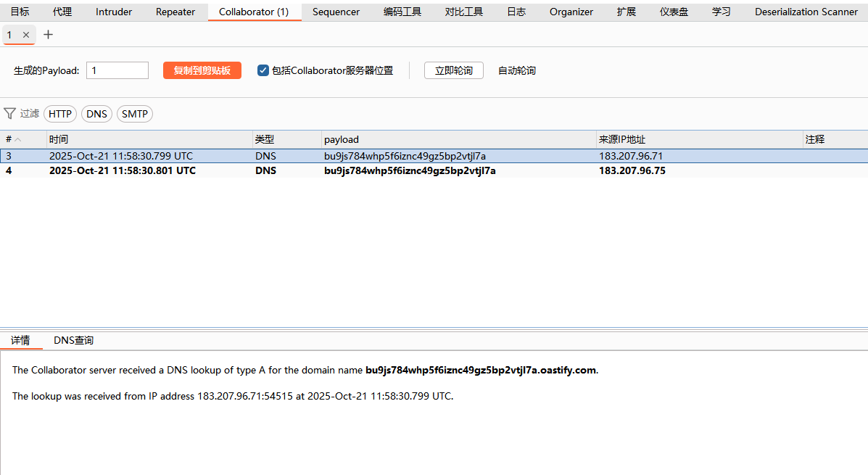
Task: Switch to the Repeater tab
Action: [175, 12]
